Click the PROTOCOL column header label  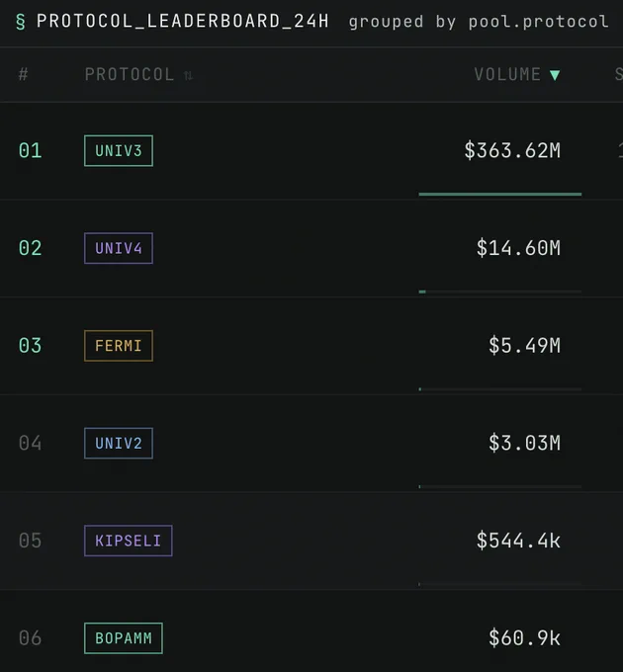point(130,74)
